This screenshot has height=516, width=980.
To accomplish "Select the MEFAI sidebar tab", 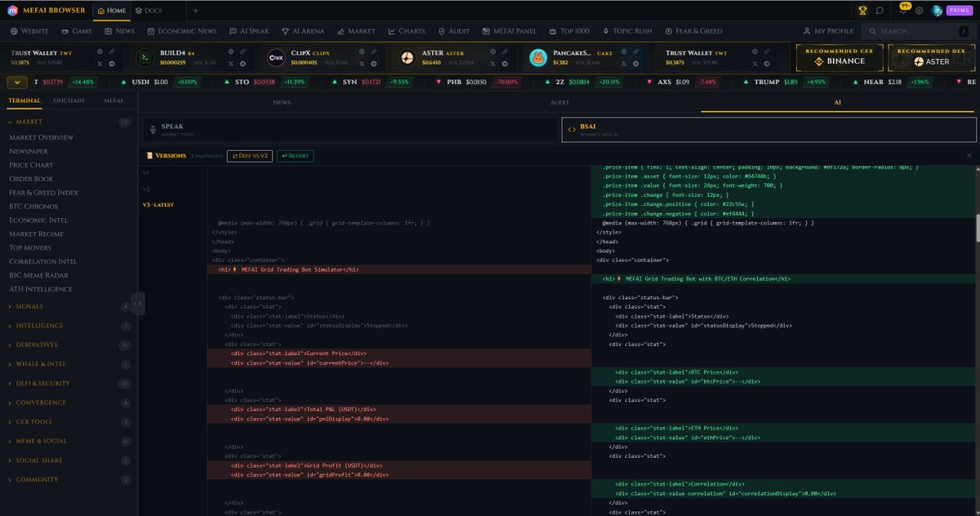I will (113, 101).
